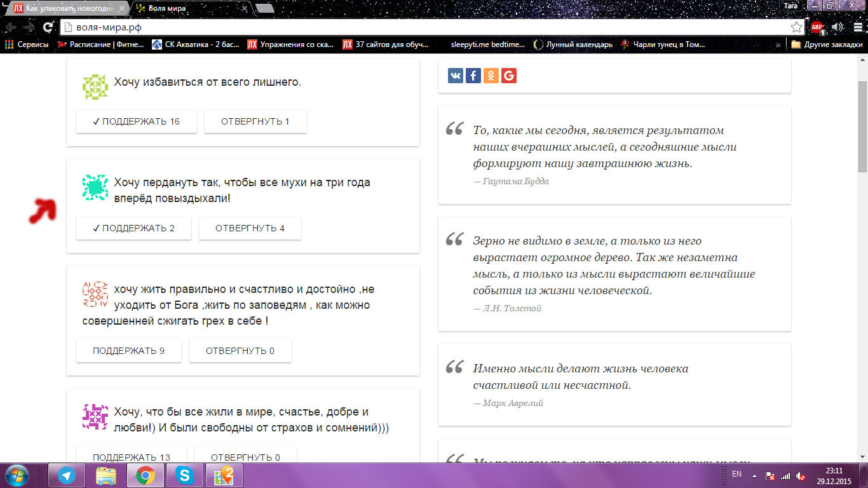868x488 pixels.
Task: Open Skype from the taskbar
Action: 185,475
